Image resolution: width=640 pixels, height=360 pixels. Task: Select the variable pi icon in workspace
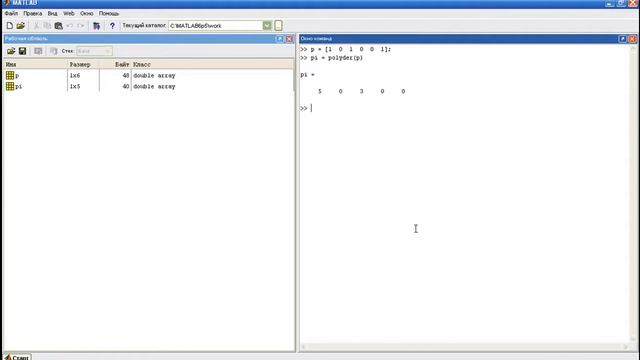(x=10, y=86)
